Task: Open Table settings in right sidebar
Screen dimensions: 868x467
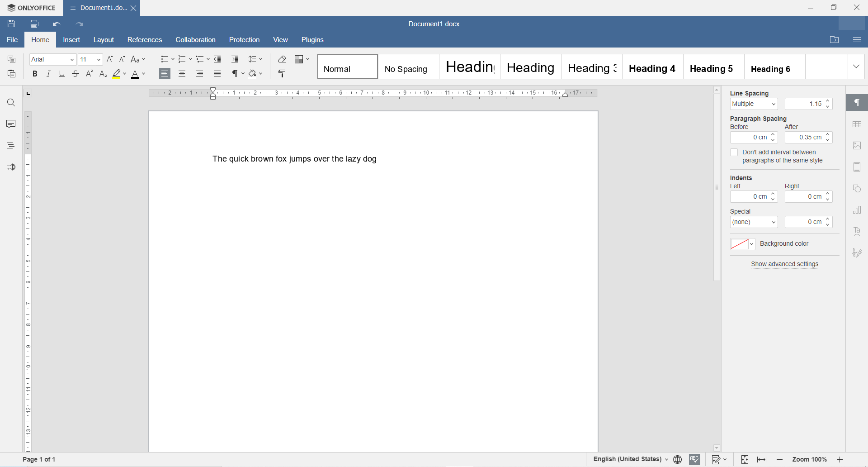Action: tap(857, 124)
